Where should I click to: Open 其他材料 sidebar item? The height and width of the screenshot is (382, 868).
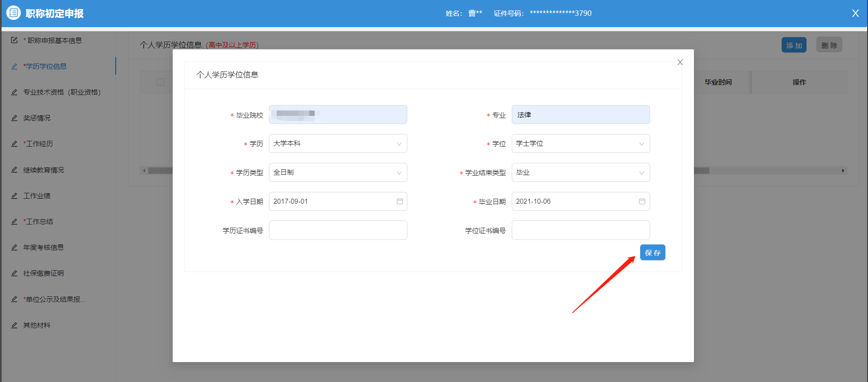[37, 325]
